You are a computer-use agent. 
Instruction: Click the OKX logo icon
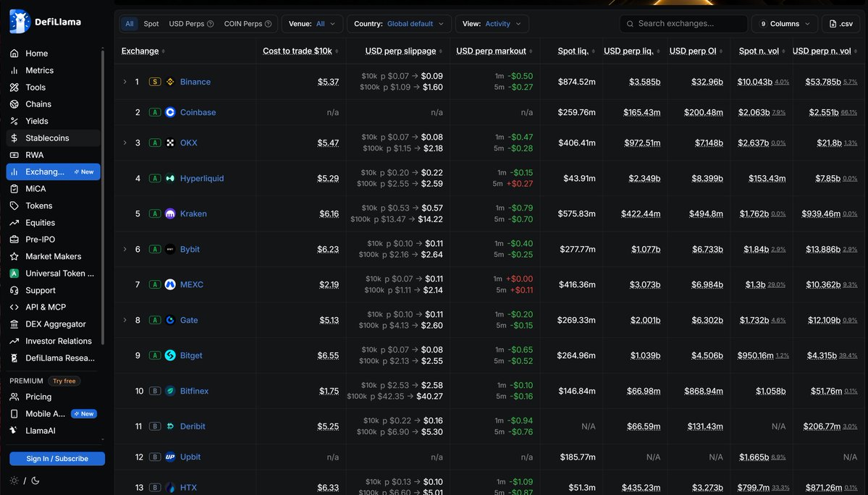(170, 143)
